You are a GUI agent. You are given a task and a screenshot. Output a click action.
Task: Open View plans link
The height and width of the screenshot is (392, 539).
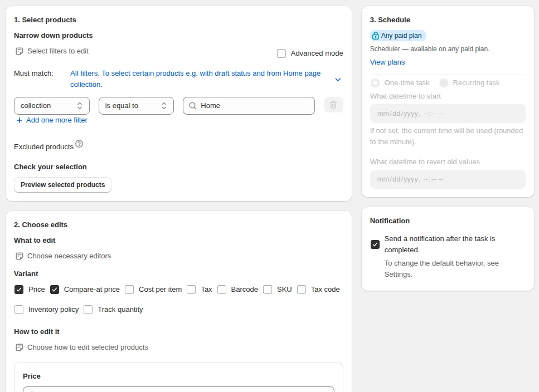pyautogui.click(x=387, y=62)
